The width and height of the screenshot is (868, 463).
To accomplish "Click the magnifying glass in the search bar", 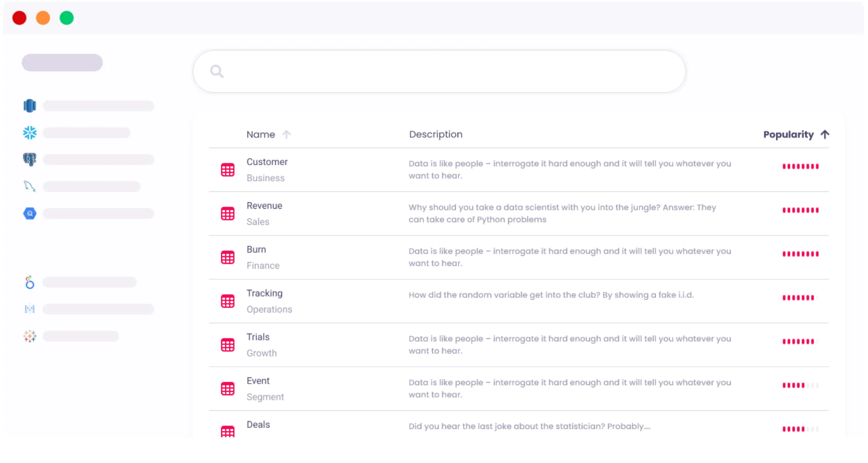I will [217, 71].
